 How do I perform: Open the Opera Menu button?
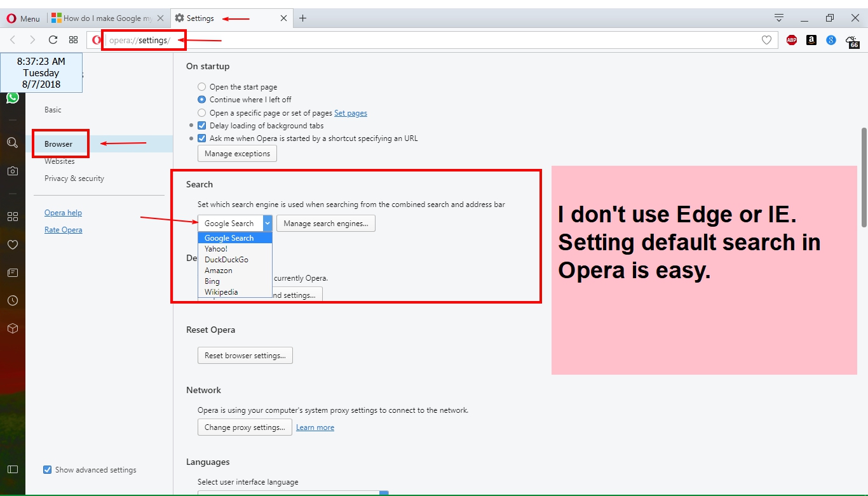(x=24, y=18)
